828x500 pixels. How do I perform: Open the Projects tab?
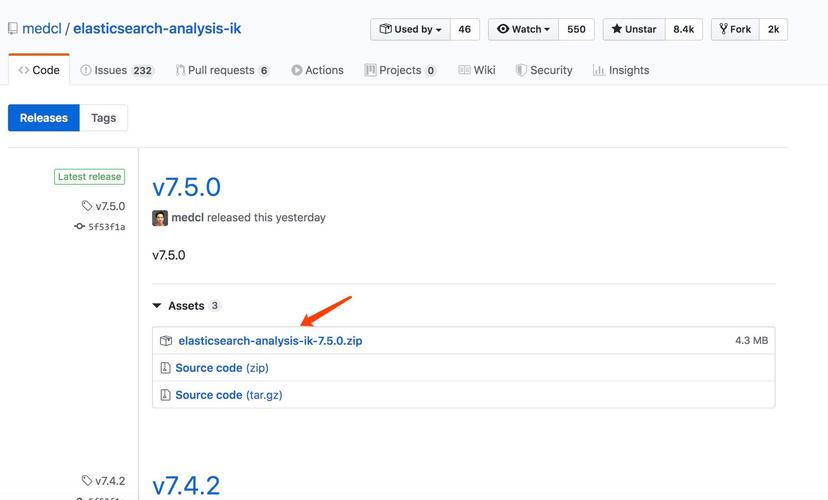[x=400, y=70]
